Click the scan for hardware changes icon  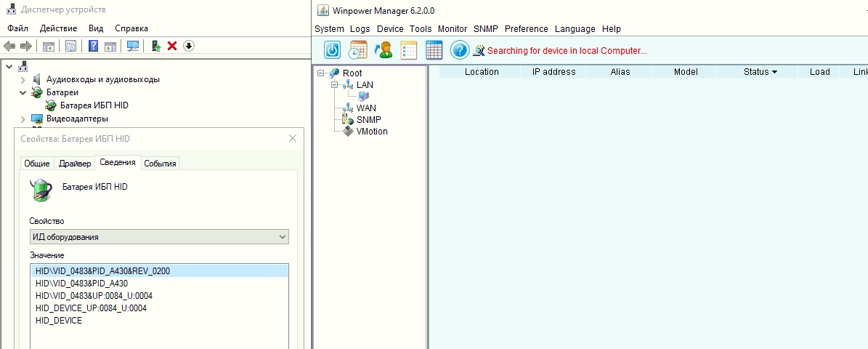133,46
